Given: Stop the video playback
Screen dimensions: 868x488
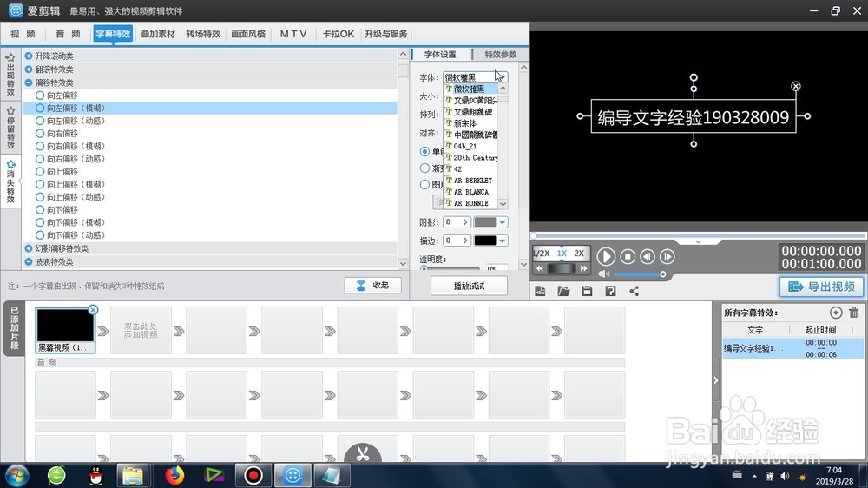Looking at the screenshot, I should pos(628,256).
